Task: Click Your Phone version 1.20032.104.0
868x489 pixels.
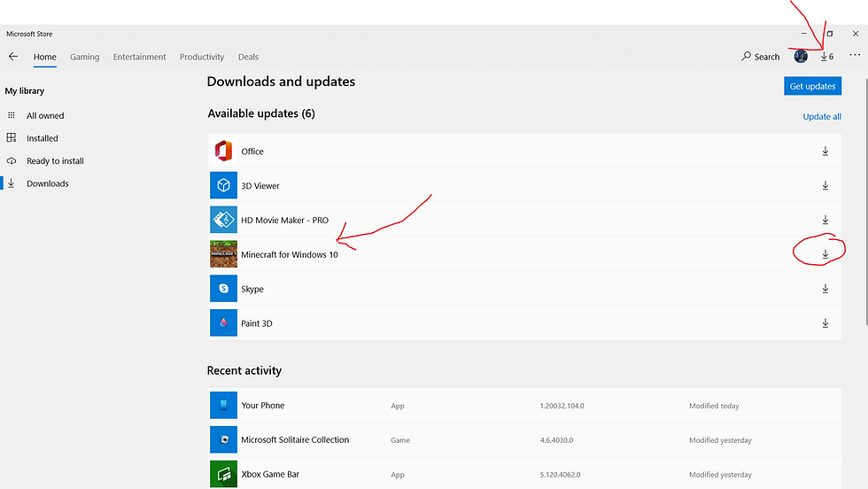Action: (562, 406)
